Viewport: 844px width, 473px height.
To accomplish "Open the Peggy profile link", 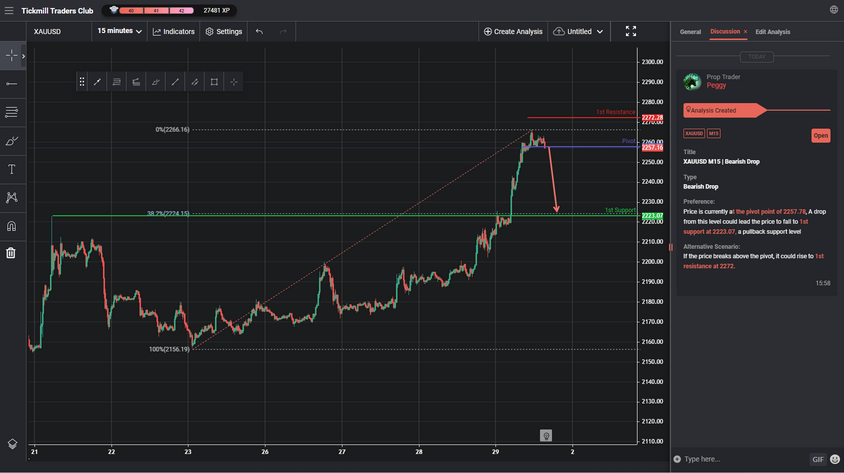I will pos(716,86).
